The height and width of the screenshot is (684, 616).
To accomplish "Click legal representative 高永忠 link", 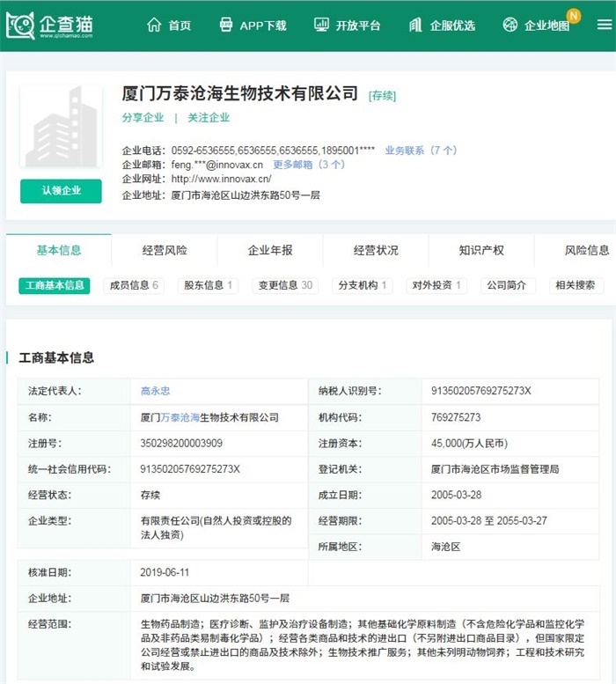I will (x=156, y=391).
